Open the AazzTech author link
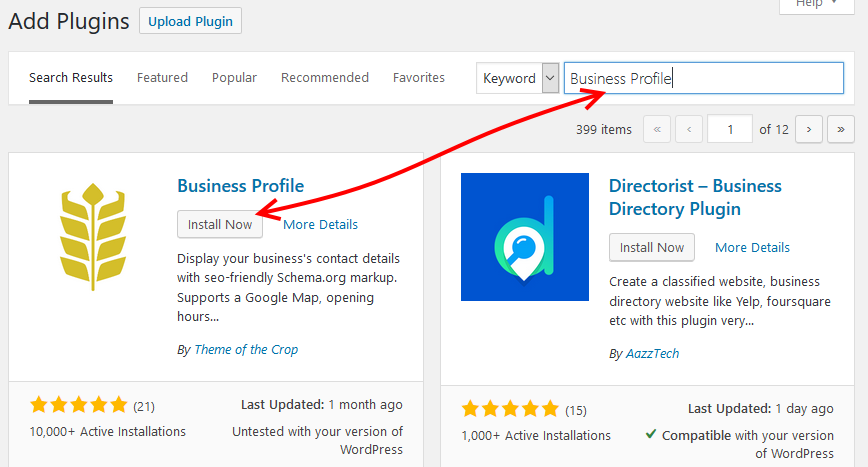Screen dimensions: 868x467 tap(652, 354)
